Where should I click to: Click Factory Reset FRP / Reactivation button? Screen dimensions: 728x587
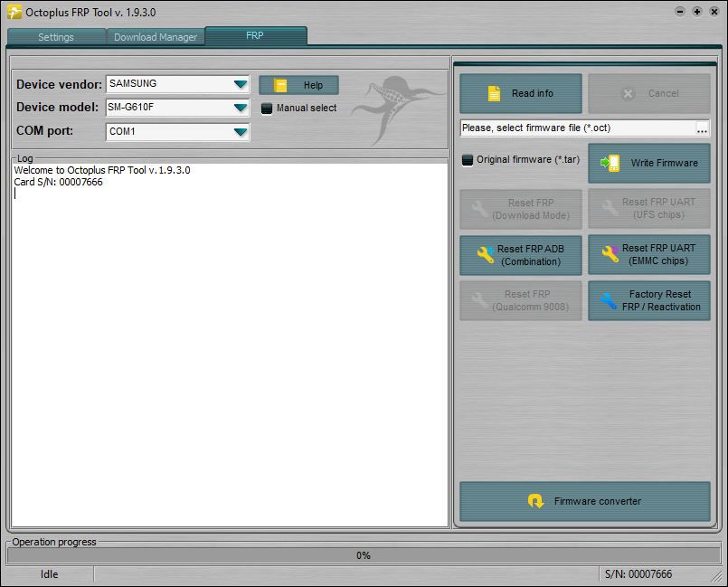(x=649, y=300)
